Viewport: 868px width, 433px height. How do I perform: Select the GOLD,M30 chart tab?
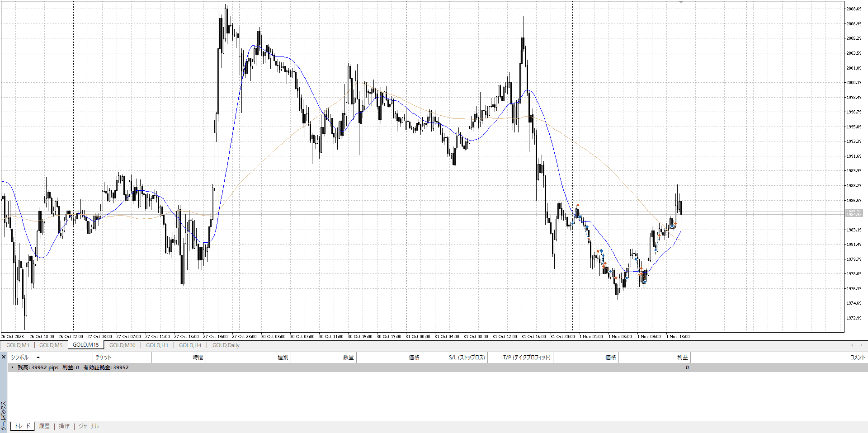[x=122, y=345]
